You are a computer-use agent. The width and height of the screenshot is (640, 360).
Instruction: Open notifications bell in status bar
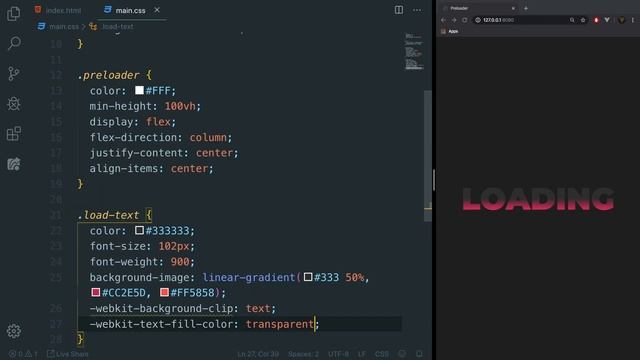[x=419, y=354]
